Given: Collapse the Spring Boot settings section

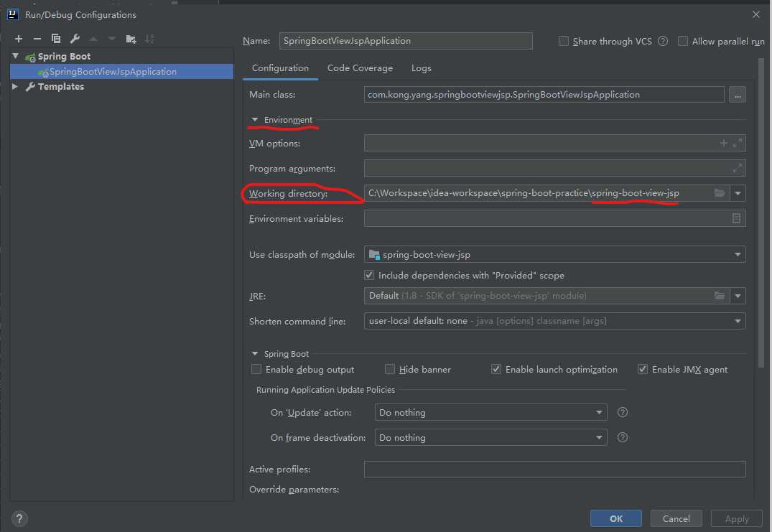Looking at the screenshot, I should (254, 354).
